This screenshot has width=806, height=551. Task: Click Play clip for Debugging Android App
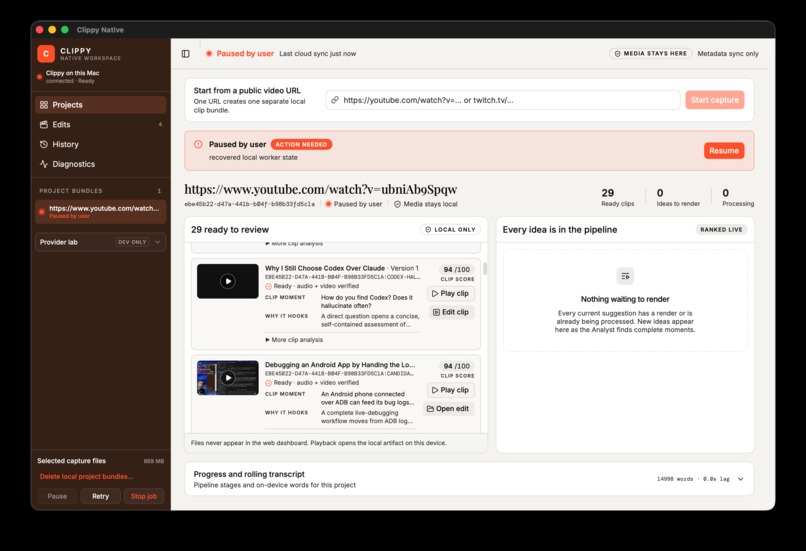pos(450,390)
